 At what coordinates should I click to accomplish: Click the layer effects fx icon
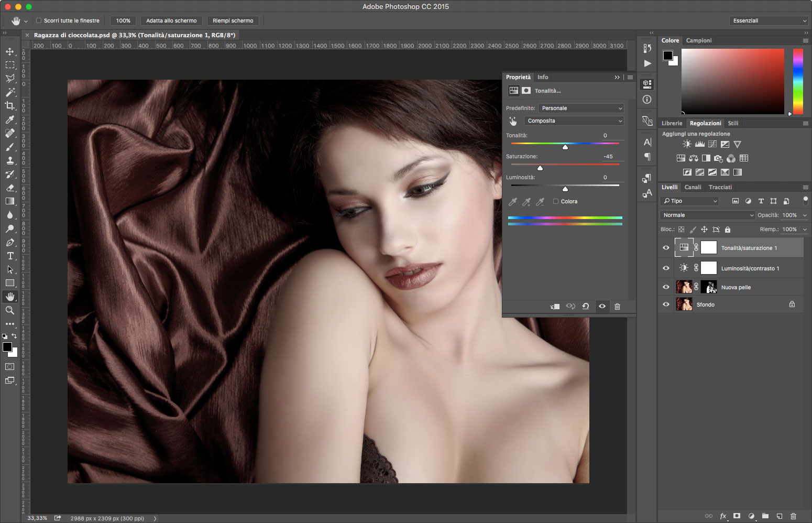tap(723, 516)
